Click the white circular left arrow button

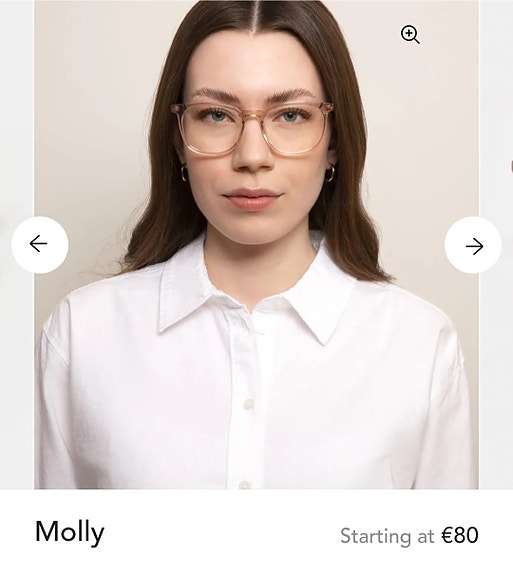[40, 245]
